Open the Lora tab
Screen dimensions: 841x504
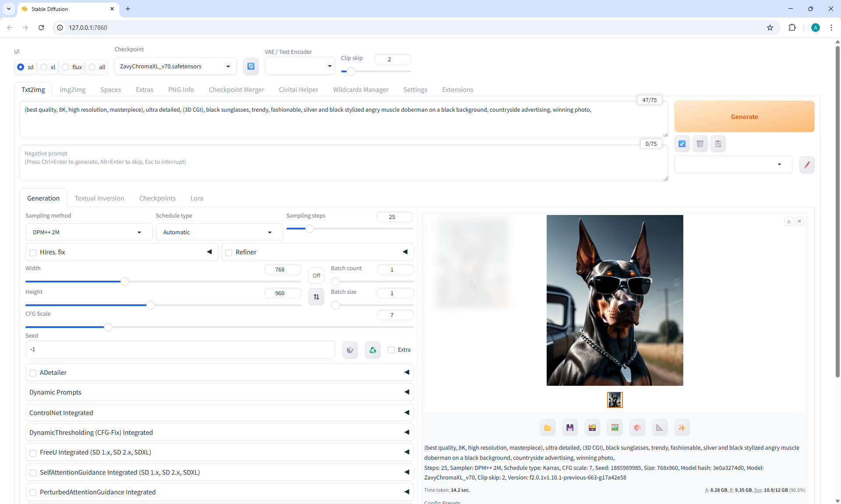click(x=197, y=198)
